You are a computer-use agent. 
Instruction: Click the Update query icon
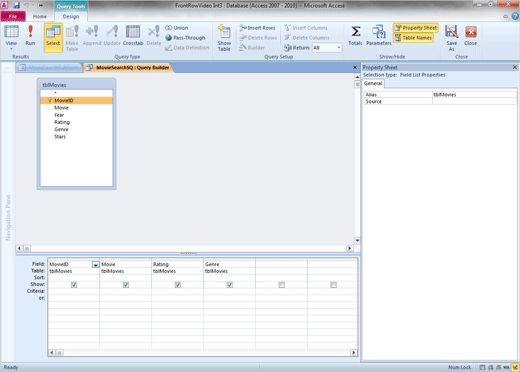coord(112,35)
